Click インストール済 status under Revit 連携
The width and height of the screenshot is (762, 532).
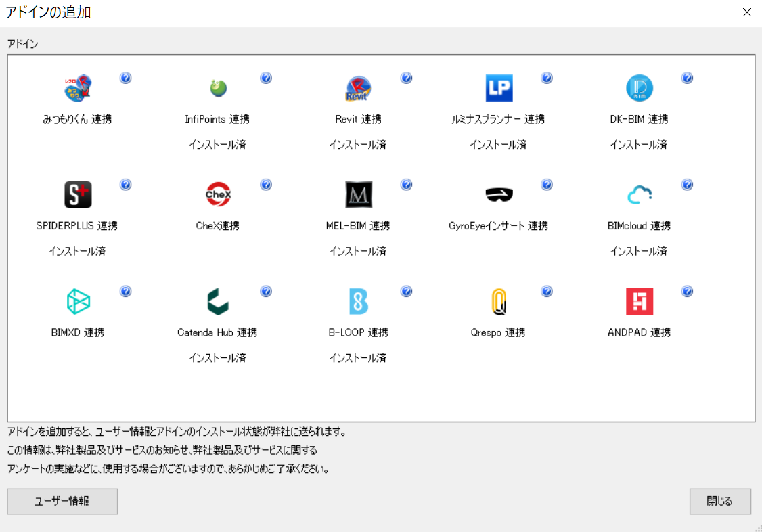pyautogui.click(x=358, y=145)
